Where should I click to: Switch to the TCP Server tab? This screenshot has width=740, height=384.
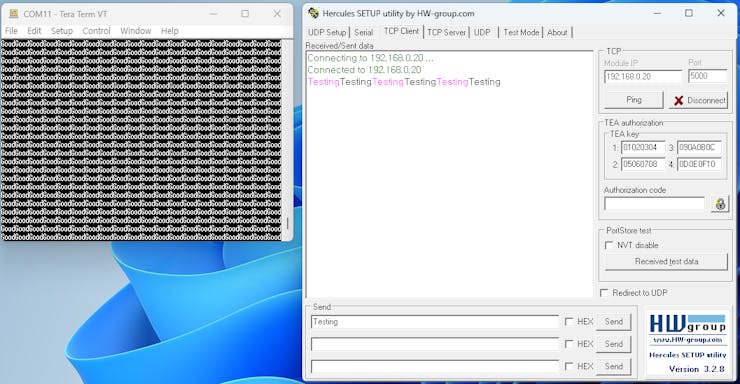click(446, 33)
